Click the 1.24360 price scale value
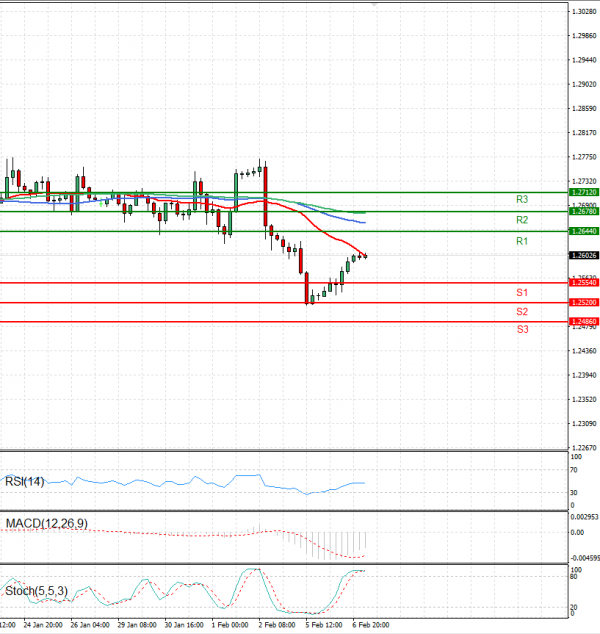 pyautogui.click(x=584, y=351)
